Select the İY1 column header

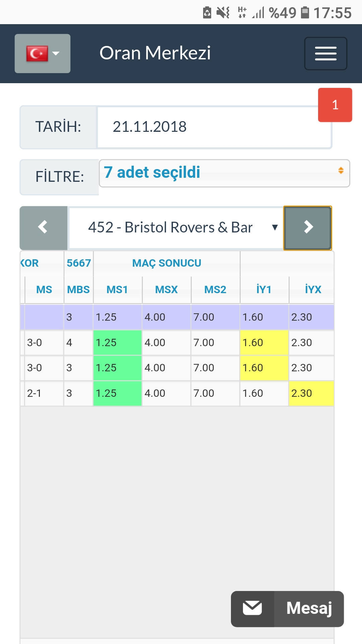pos(264,289)
